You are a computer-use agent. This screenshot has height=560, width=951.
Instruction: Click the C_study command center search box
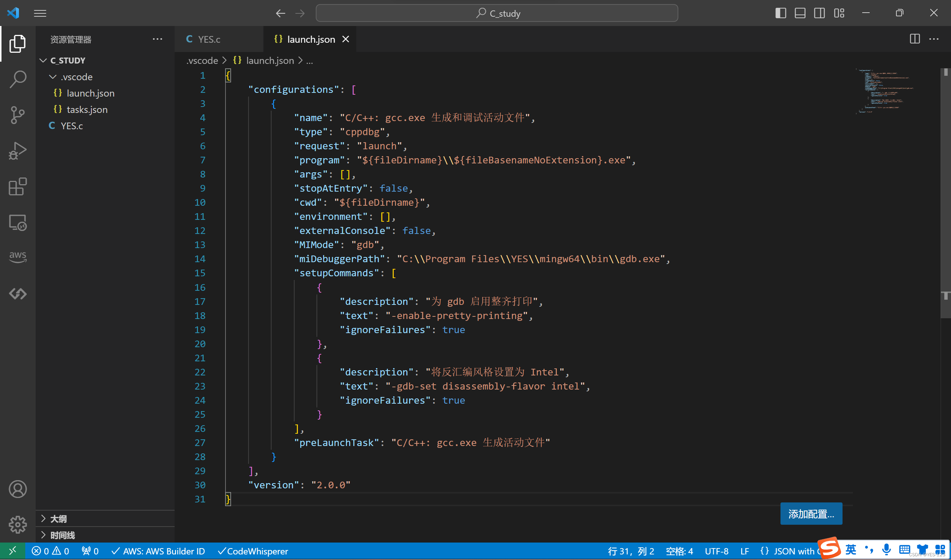tap(497, 13)
